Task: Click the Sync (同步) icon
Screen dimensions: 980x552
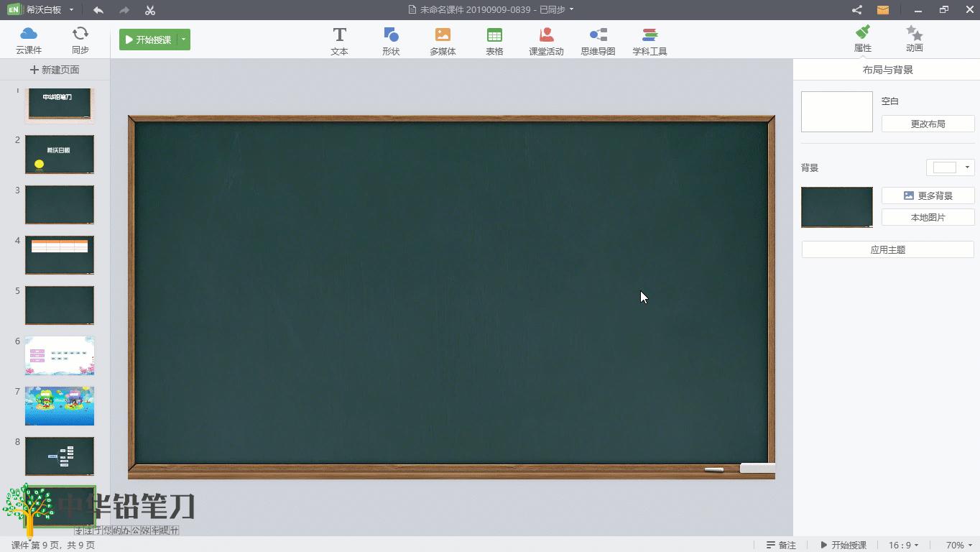Action: [80, 40]
